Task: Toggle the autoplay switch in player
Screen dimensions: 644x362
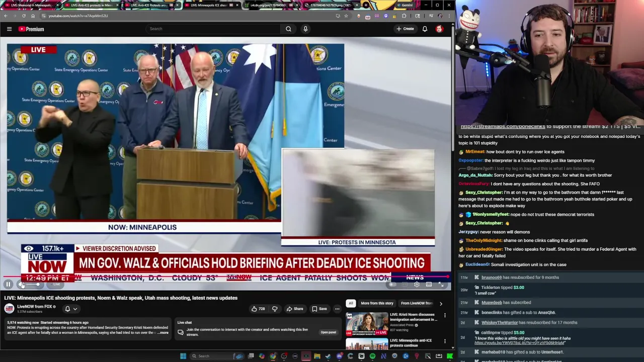Action: (x=392, y=285)
